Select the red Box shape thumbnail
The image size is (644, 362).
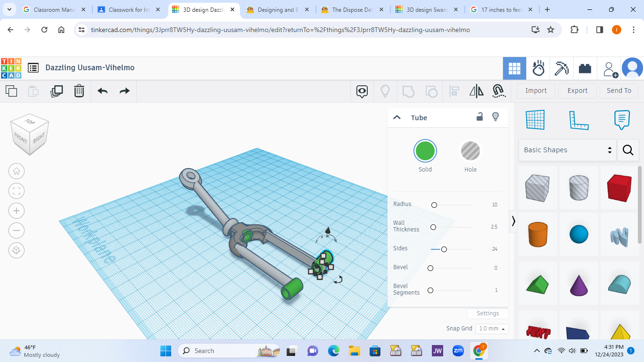[x=619, y=188]
